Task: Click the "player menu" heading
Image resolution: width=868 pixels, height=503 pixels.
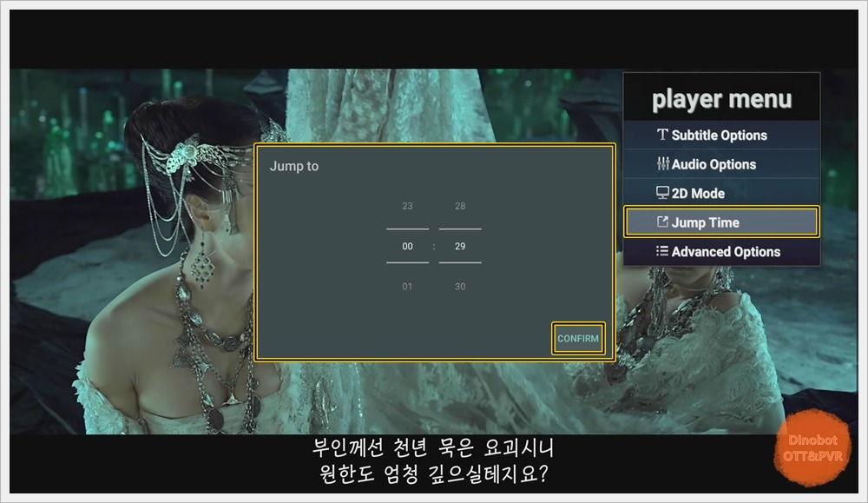Action: [x=722, y=100]
